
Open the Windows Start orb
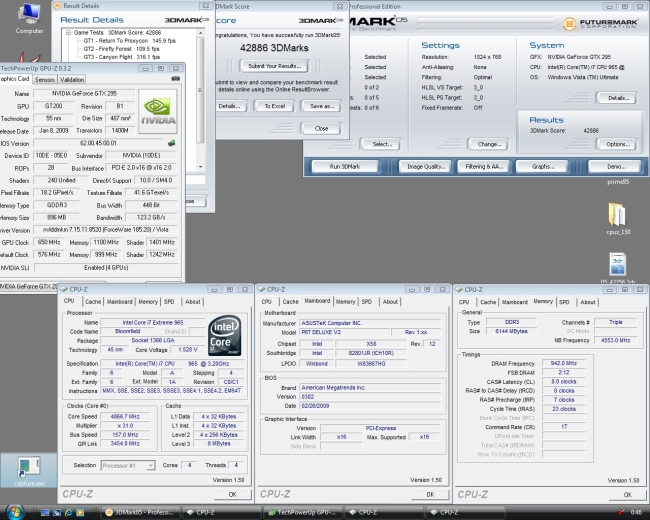(x=14, y=512)
